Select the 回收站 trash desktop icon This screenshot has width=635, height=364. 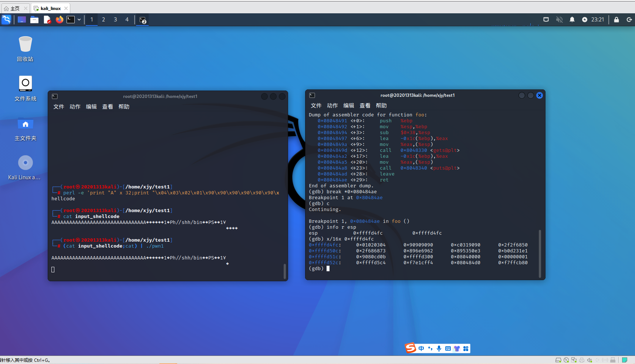[25, 49]
